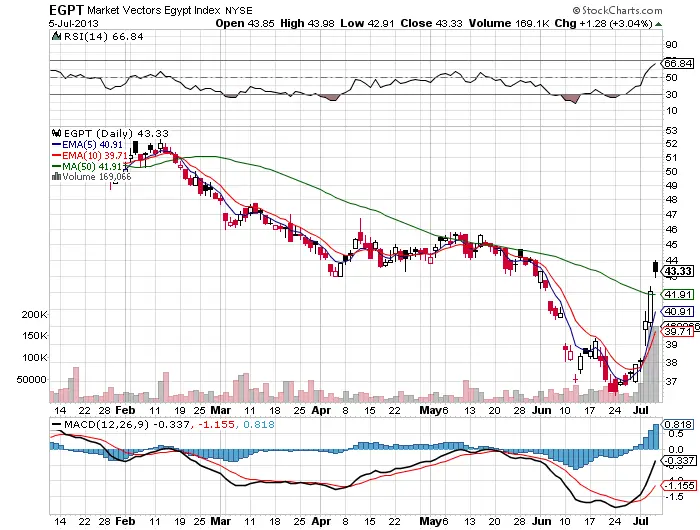The height and width of the screenshot is (530, 700).
Task: Click the Volume 169,066 legend text
Action: pos(96,177)
